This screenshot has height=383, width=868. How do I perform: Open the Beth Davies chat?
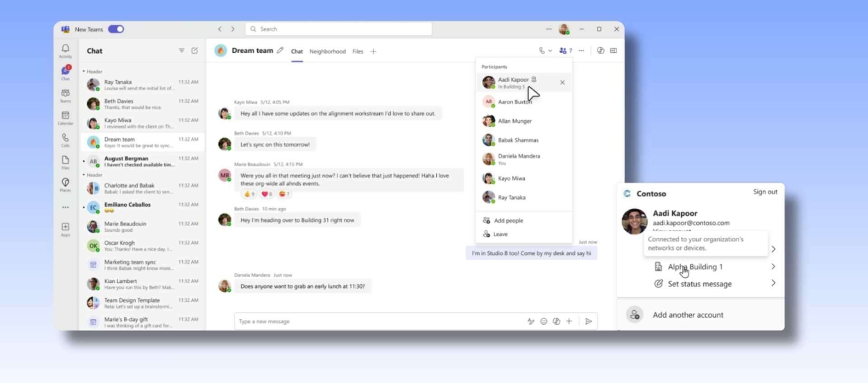click(143, 104)
